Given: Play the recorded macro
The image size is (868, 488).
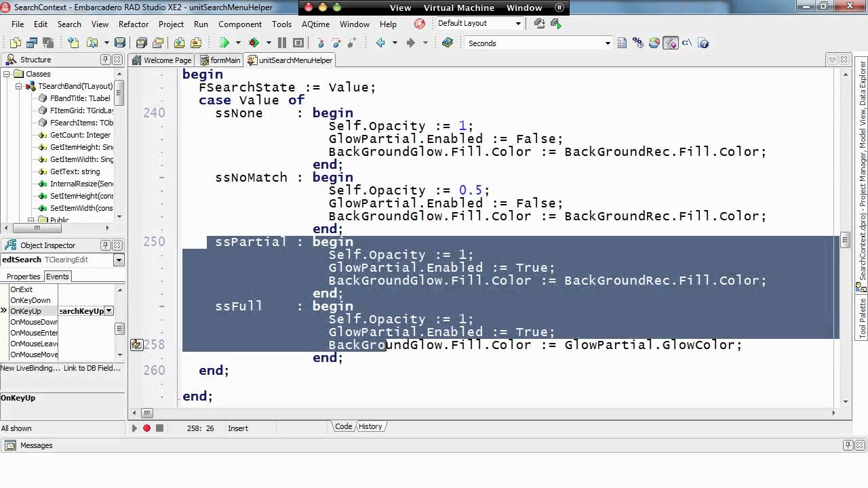Looking at the screenshot, I should pyautogui.click(x=134, y=428).
